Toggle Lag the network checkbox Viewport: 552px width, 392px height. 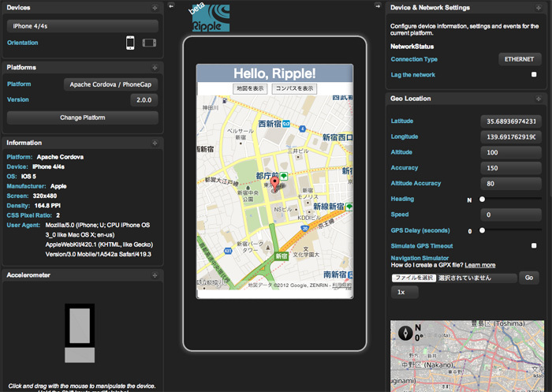point(534,74)
